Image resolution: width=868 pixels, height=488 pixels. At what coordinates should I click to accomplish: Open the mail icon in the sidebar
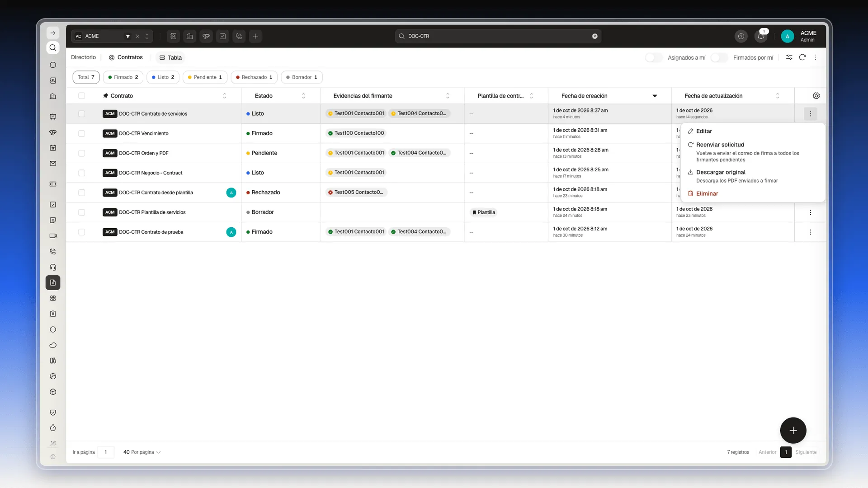[53, 164]
